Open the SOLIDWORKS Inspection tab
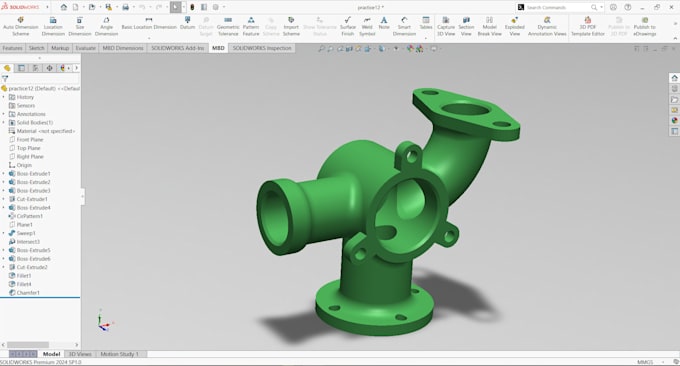680x366 pixels. pyautogui.click(x=262, y=48)
